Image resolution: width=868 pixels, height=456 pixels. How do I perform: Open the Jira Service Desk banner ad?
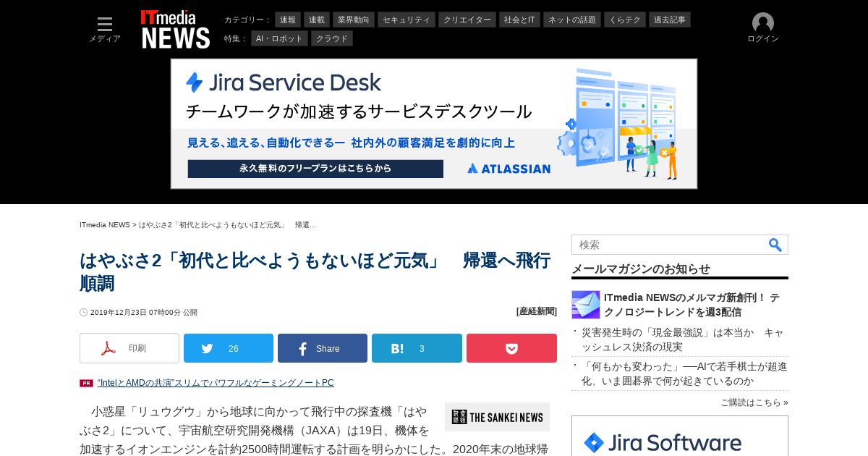(434, 124)
